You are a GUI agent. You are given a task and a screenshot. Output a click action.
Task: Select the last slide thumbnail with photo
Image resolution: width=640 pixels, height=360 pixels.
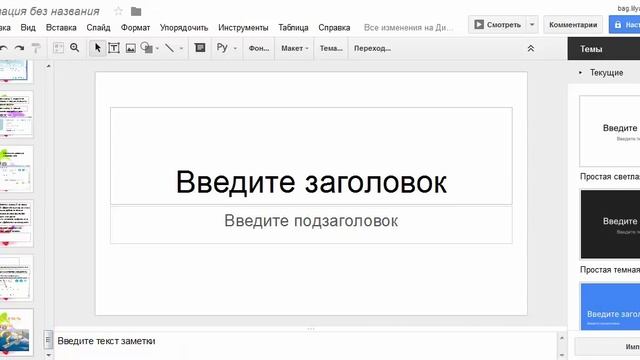[x=16, y=332]
